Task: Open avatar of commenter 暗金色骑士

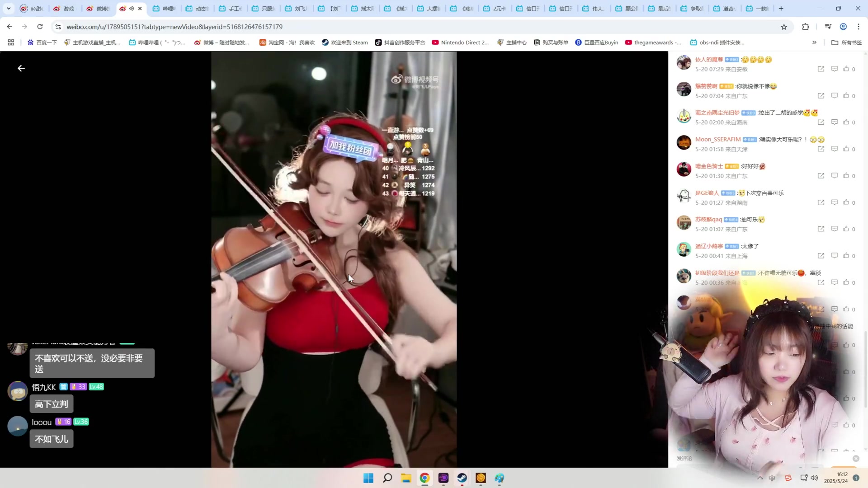Action: click(684, 169)
